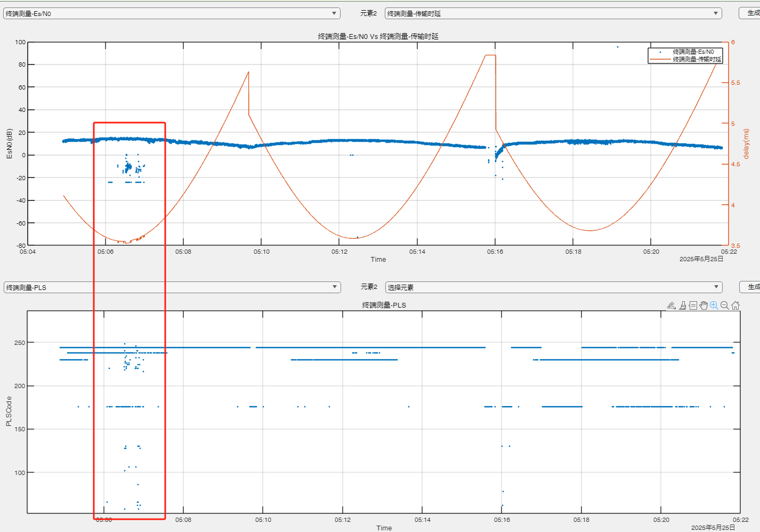Select the zoom out magnifier
The width and height of the screenshot is (760, 532).
725,305
